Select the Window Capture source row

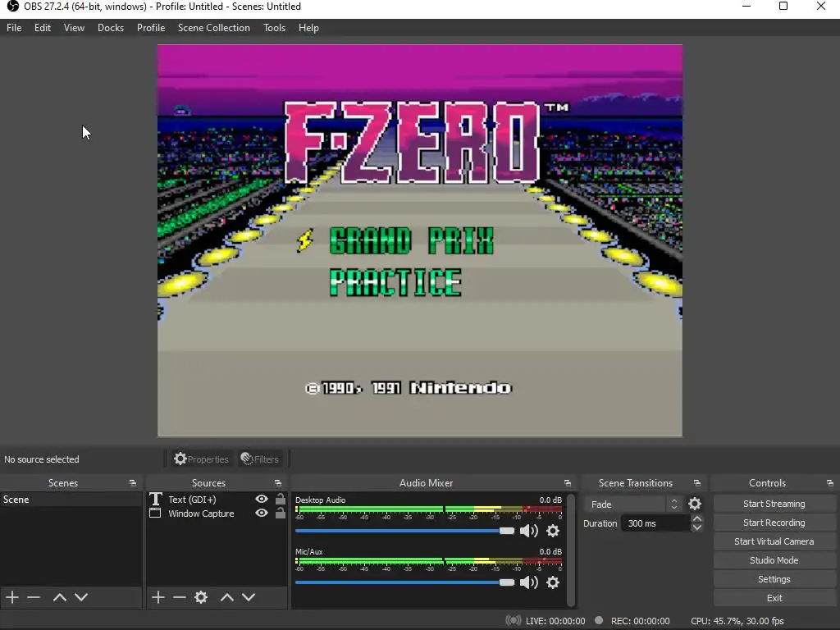pos(217,514)
